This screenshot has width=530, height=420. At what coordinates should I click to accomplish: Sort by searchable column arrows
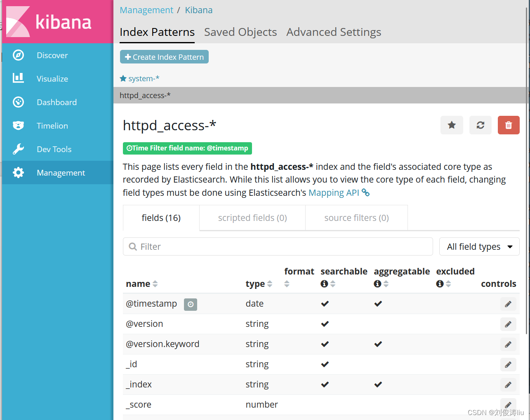point(333,284)
